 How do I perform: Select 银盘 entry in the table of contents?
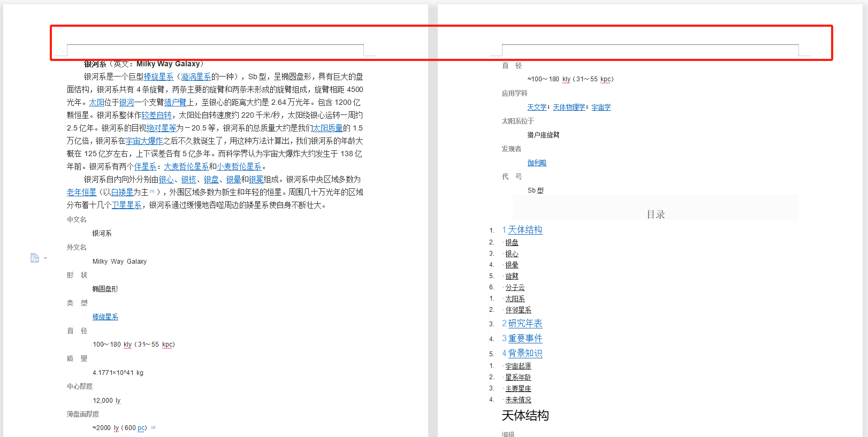[x=512, y=242]
